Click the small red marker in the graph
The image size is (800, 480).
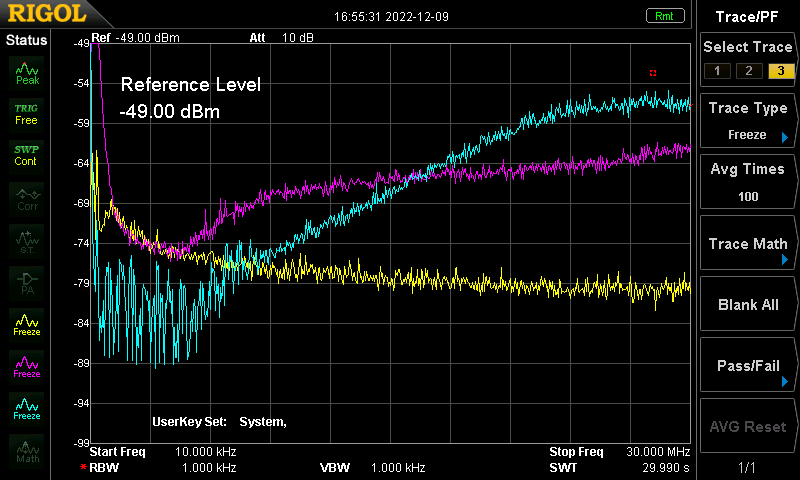(653, 73)
